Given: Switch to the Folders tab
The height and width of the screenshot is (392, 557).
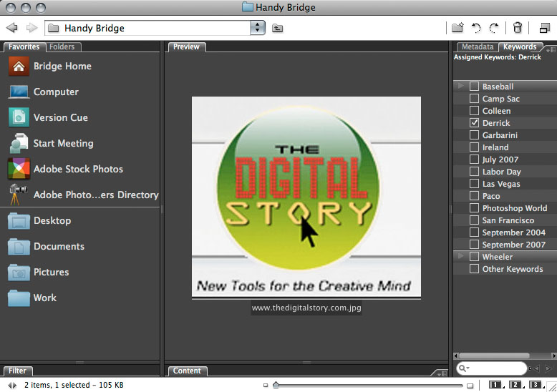Looking at the screenshot, I should click(62, 47).
